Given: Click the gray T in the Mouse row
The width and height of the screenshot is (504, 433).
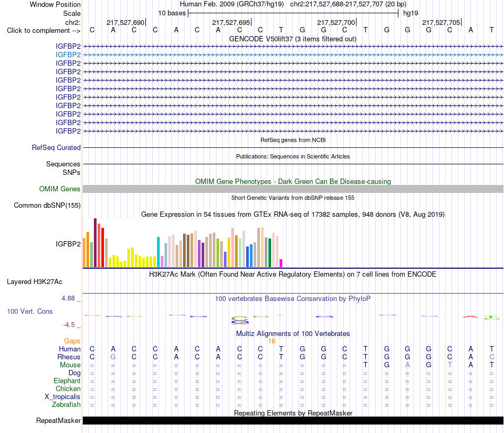Looking at the screenshot, I should [450, 365].
